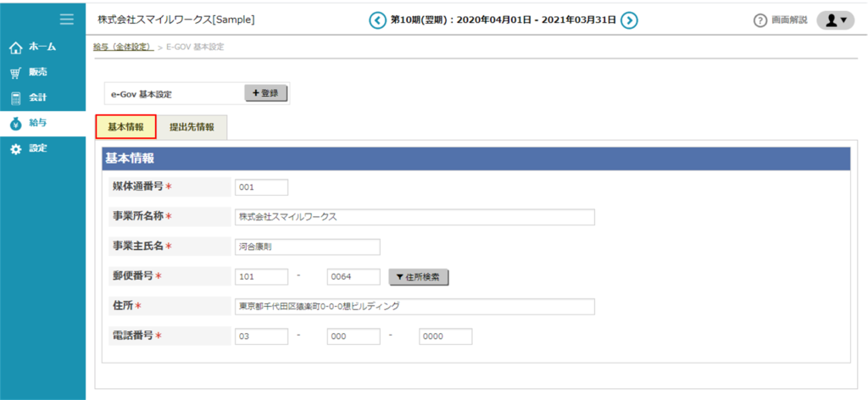The width and height of the screenshot is (868, 400).
Task: Click the accounting calculator icon
Action: [16, 98]
